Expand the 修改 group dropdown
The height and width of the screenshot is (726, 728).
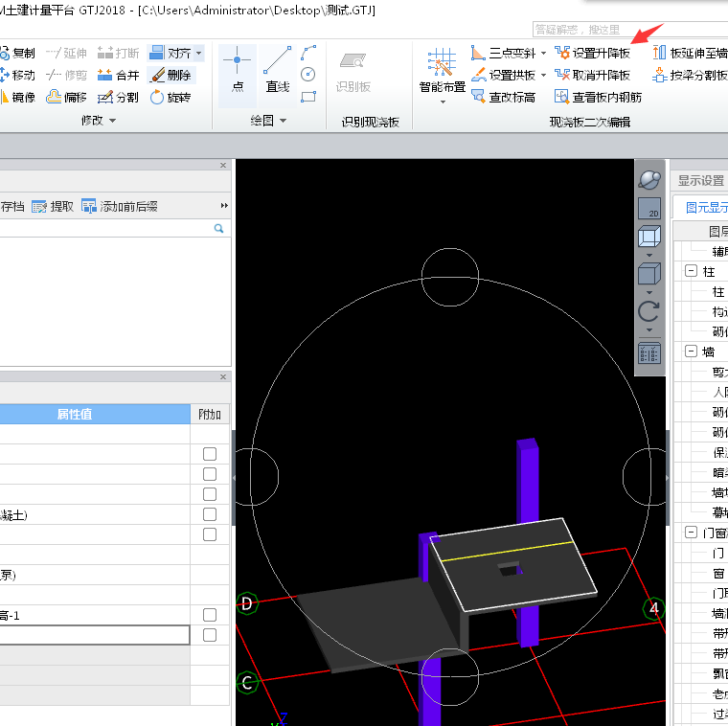[x=112, y=121]
